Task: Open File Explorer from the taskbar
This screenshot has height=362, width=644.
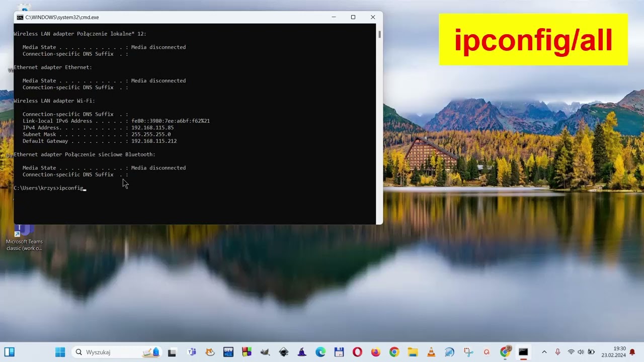Action: (413, 352)
